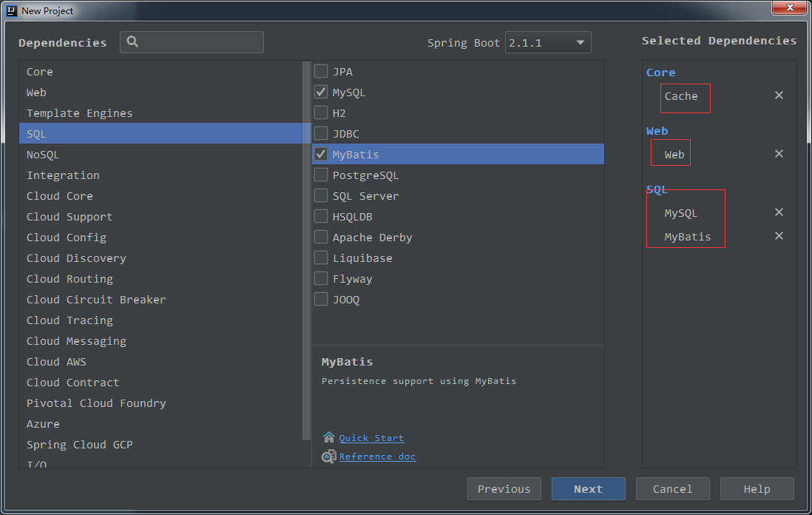Select the Cloud Support category
Screen dimensions: 812x515
(x=160, y=217)
